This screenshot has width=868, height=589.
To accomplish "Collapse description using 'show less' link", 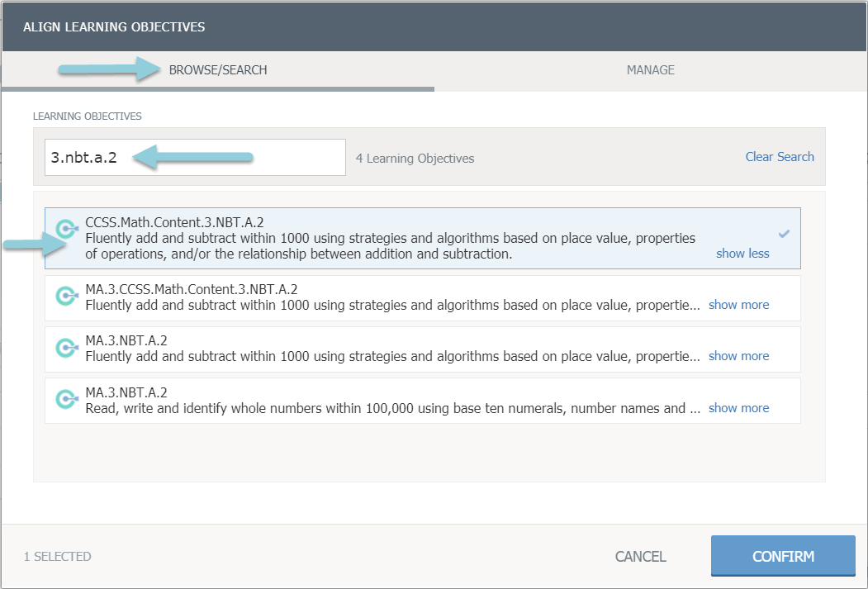I will point(742,254).
